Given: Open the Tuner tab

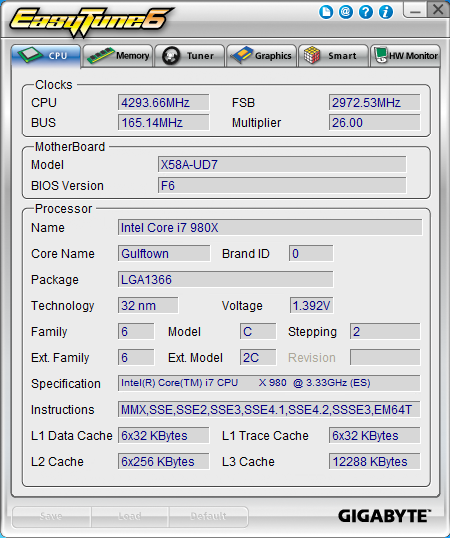Looking at the screenshot, I should pyautogui.click(x=190, y=56).
